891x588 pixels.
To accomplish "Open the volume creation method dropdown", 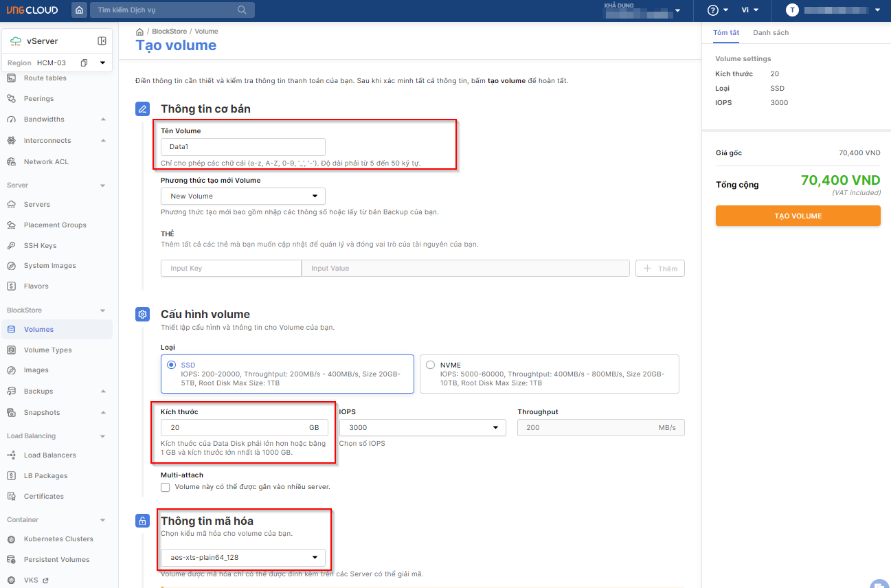I will click(x=243, y=196).
